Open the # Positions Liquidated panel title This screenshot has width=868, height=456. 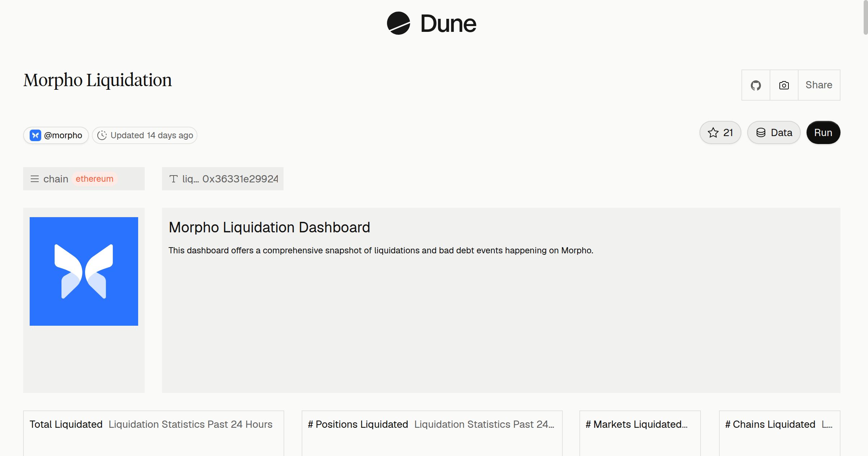(x=358, y=424)
